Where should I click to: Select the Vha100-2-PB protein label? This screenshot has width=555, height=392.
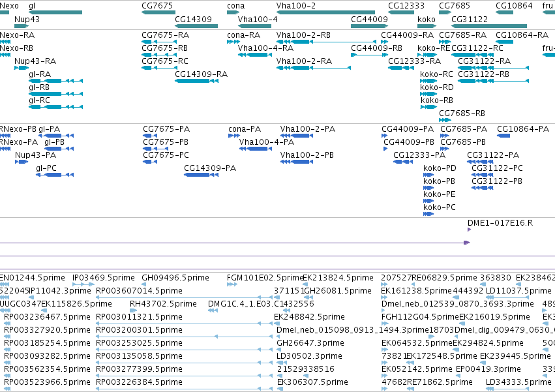click(307, 155)
